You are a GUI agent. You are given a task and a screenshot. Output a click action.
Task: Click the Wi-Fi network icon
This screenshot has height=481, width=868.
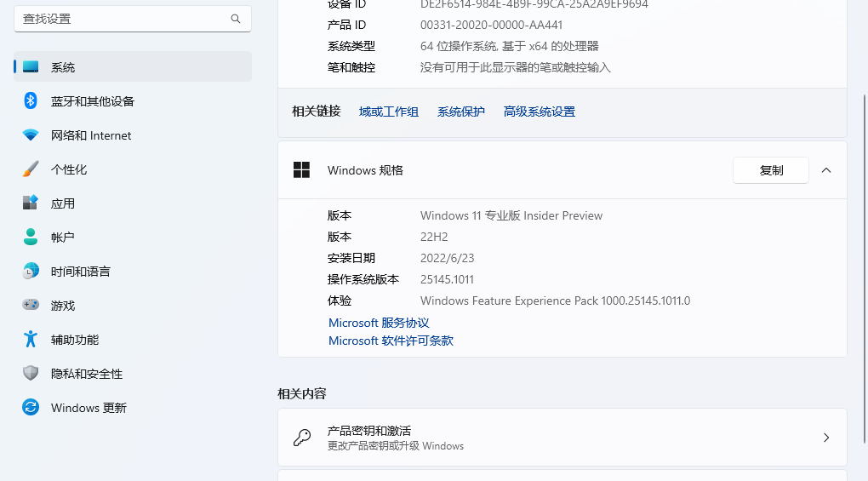point(31,135)
